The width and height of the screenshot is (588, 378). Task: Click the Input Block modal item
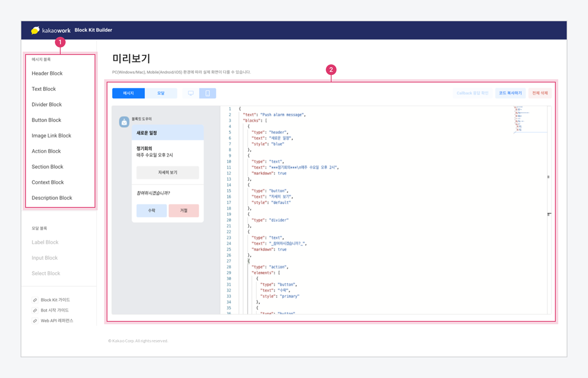[x=44, y=258]
